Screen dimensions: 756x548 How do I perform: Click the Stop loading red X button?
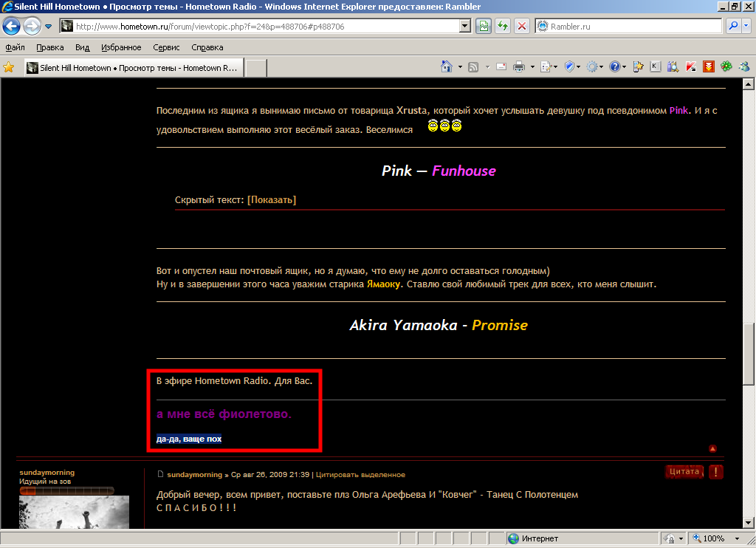point(522,26)
